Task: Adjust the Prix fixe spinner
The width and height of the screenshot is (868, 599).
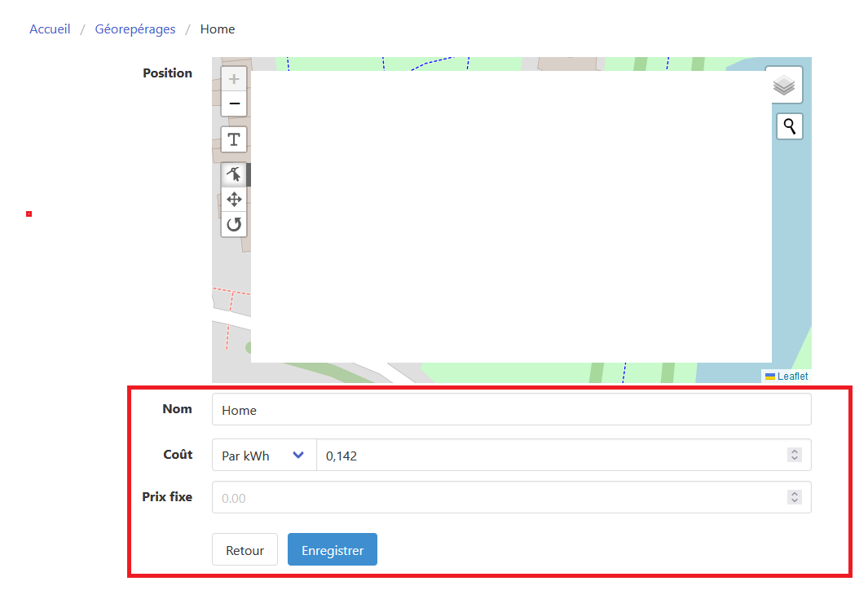Action: (795, 497)
